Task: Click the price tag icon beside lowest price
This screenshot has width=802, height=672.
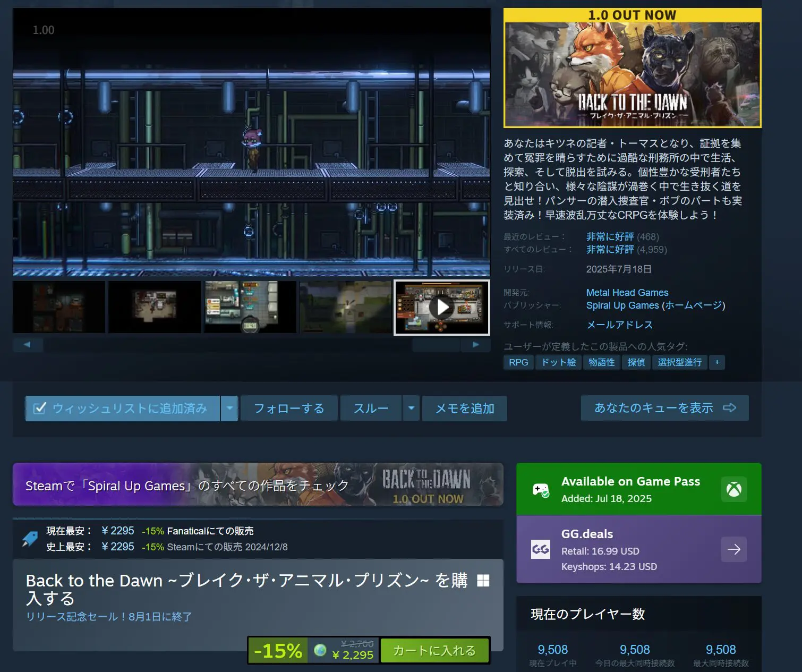Action: pyautogui.click(x=30, y=539)
